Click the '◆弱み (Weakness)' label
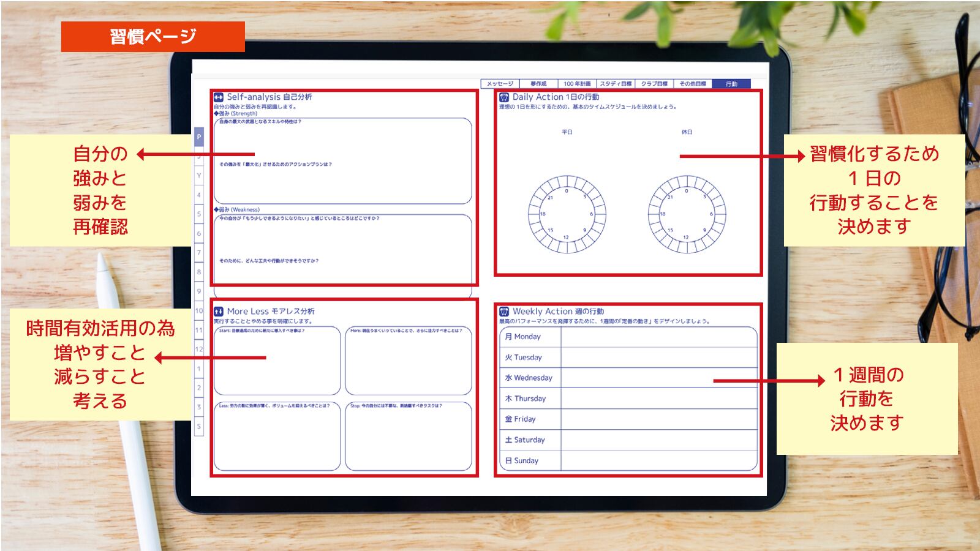The image size is (980, 551). 237,209
